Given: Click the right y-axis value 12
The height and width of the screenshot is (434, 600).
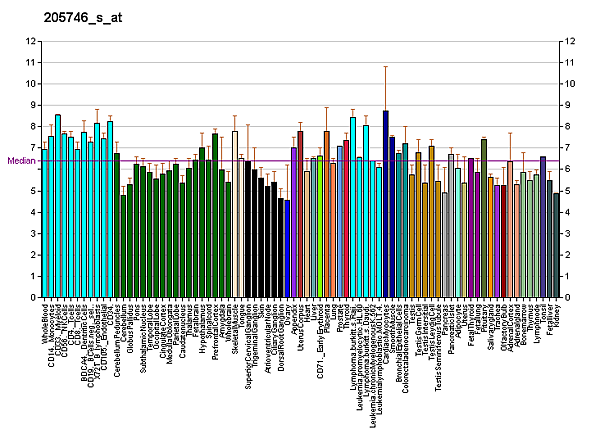Looking at the screenshot, I should pos(569,42).
